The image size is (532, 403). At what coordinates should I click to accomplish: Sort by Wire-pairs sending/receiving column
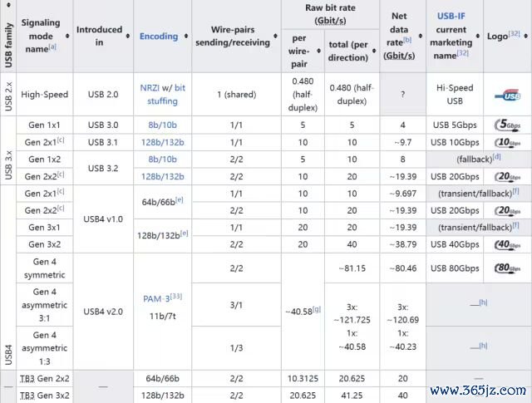pyautogui.click(x=275, y=36)
